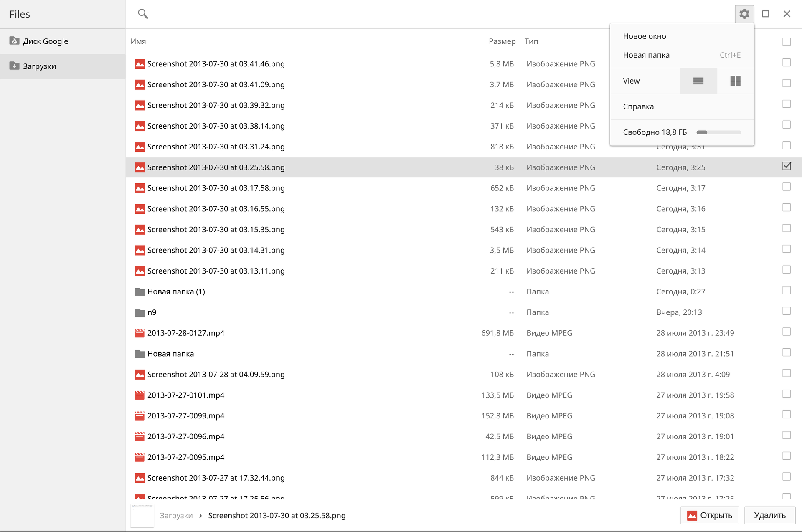Uncheck checkbox for Screenshot 03.25.58.png
Image resolution: width=802 pixels, height=532 pixels.
click(787, 166)
